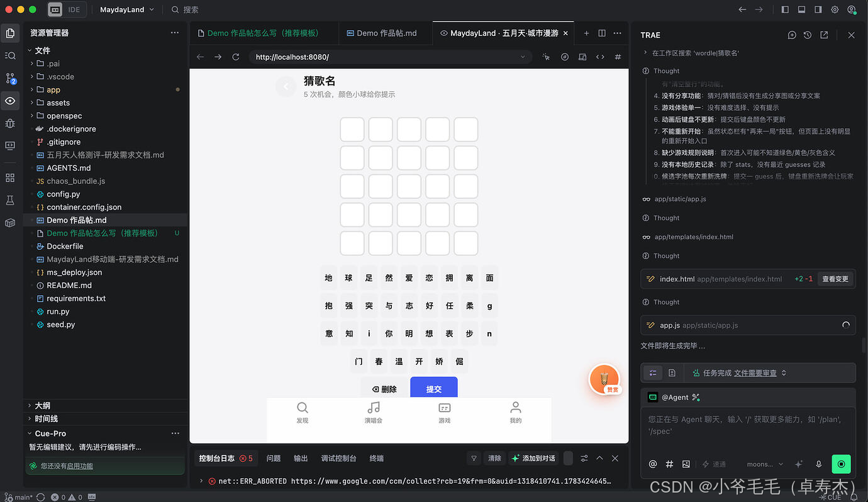This screenshot has height=502, width=868.
Task: Open the 输出 tab in bottom panel
Action: [301, 459]
